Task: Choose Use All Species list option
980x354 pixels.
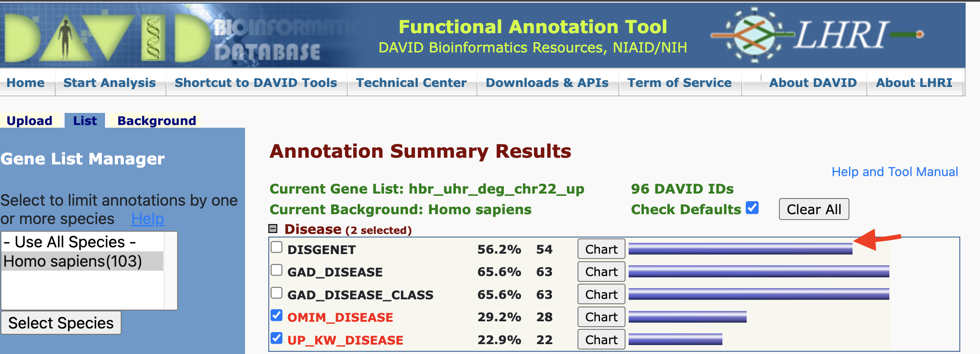Action: pyautogui.click(x=70, y=242)
